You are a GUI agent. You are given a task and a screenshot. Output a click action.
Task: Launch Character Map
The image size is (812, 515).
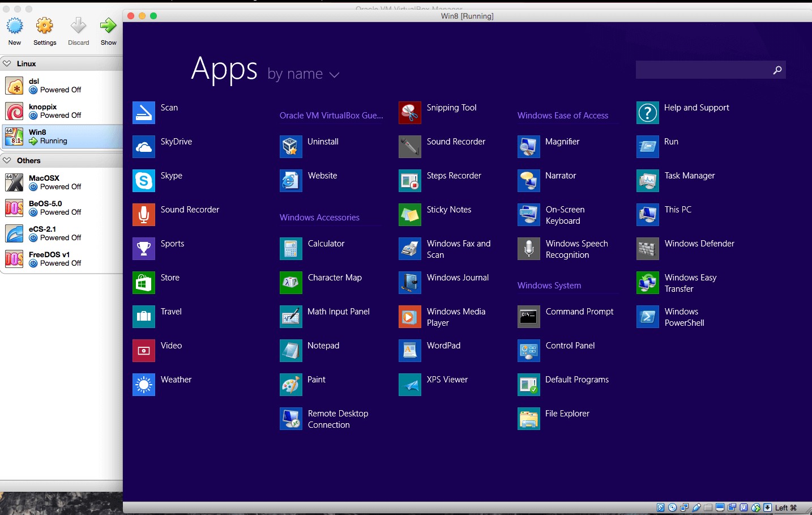point(334,277)
